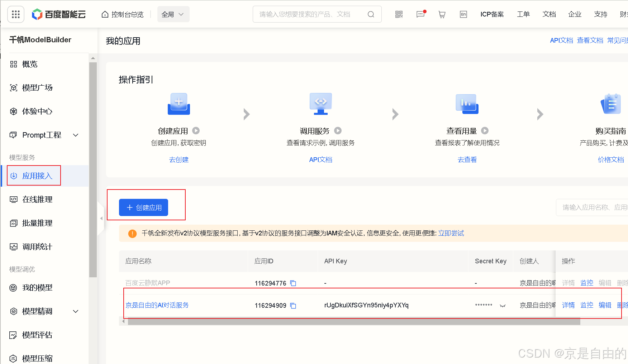Play the 创建应用 guide video

coord(196,131)
